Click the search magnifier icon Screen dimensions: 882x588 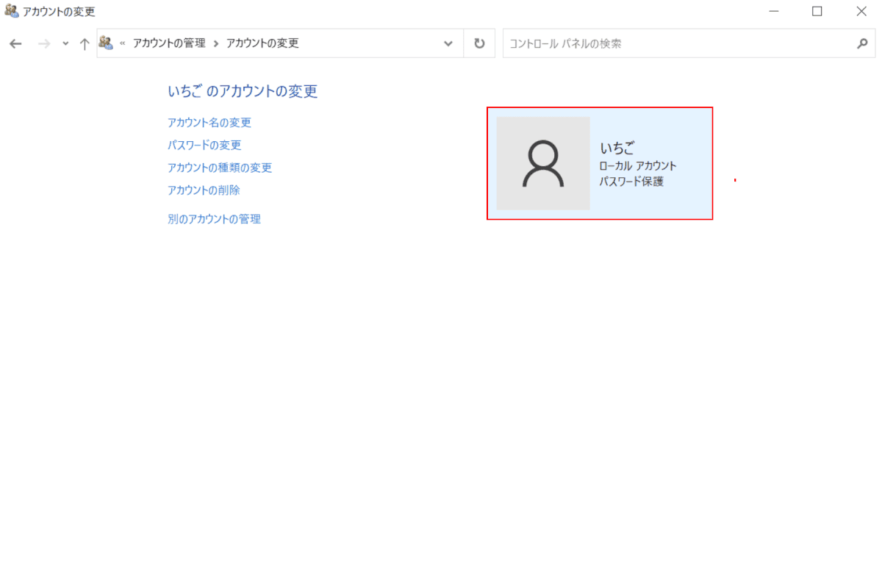point(862,43)
